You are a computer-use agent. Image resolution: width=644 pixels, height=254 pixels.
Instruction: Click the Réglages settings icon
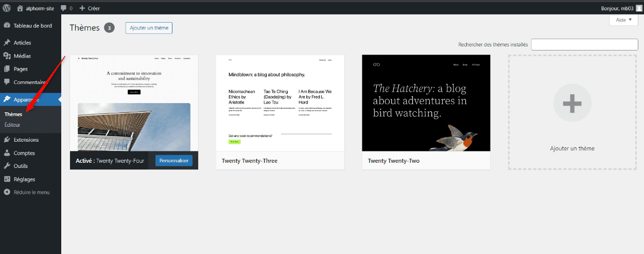(7, 179)
